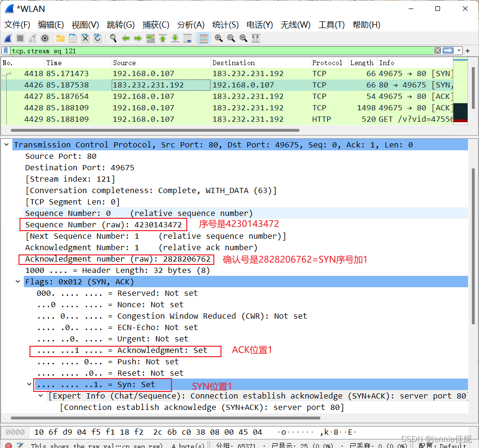Click packet details vertical scrollbar

tap(473, 246)
